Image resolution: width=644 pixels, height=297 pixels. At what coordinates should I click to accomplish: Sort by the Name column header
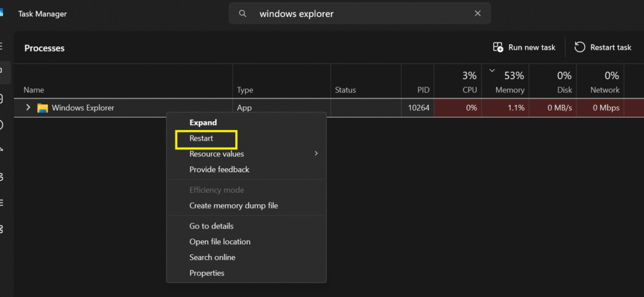tap(123, 81)
